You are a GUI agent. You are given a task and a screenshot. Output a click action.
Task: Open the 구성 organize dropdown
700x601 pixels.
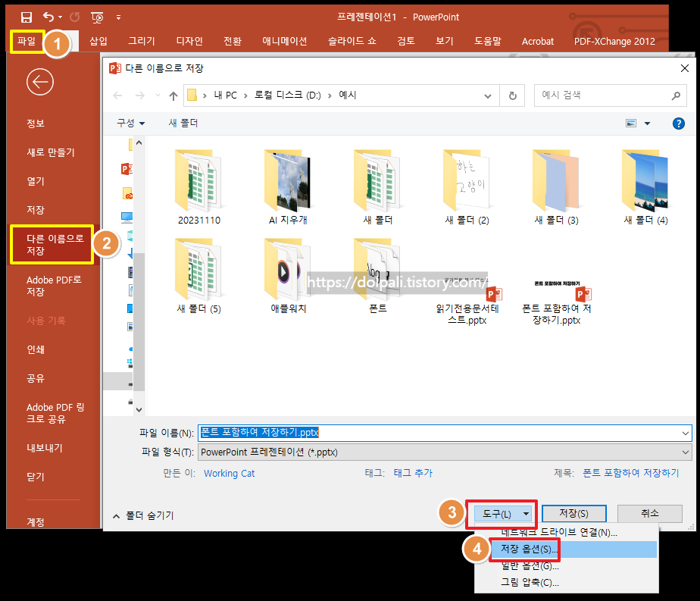(130, 124)
